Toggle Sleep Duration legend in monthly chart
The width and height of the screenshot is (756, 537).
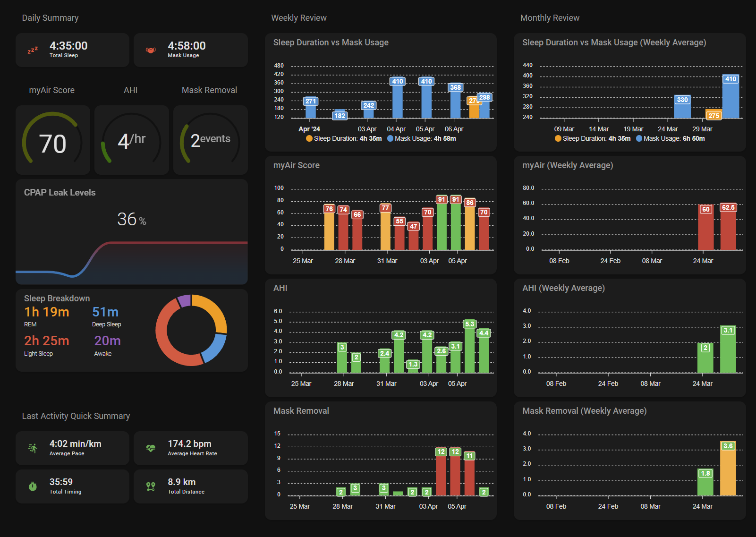[593, 138]
